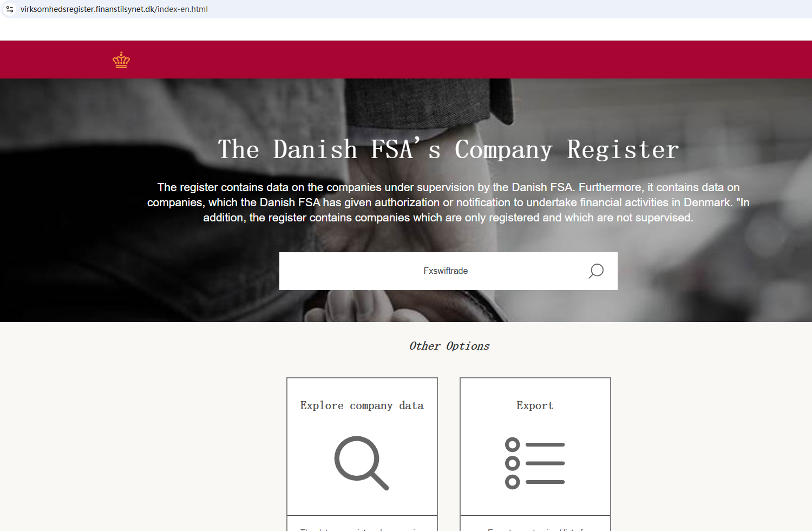
Task: Open the Export card heading
Action: tap(535, 405)
